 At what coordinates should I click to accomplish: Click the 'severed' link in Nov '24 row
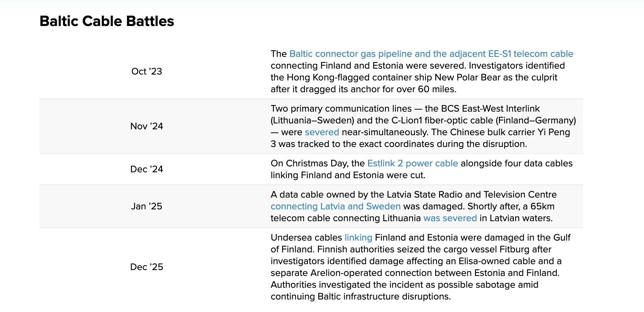[x=322, y=132]
